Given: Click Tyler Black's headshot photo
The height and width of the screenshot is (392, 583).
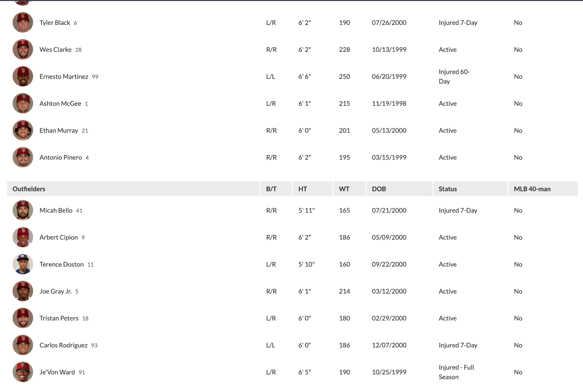Looking at the screenshot, I should click(23, 23).
